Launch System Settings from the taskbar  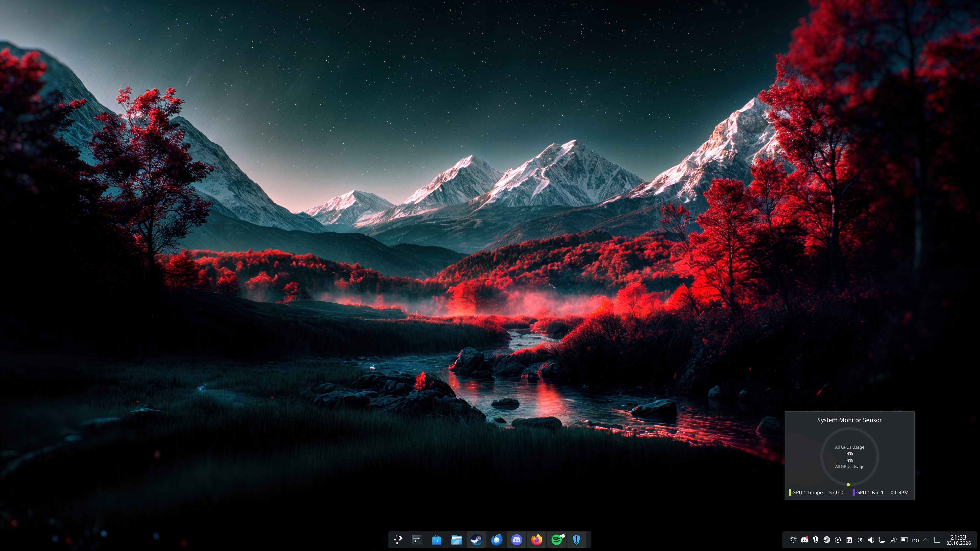coord(416,540)
